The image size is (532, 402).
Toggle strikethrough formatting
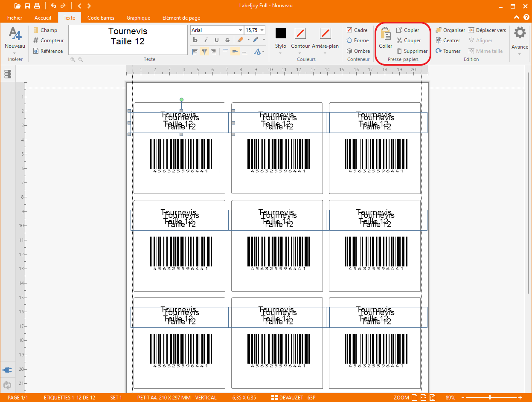(x=227, y=40)
